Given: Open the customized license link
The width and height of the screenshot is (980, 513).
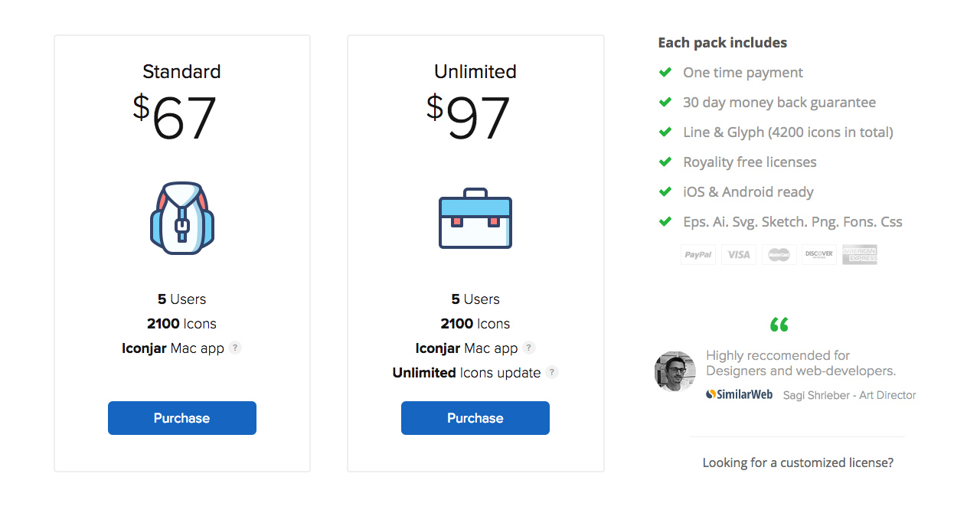Looking at the screenshot, I should click(x=798, y=462).
